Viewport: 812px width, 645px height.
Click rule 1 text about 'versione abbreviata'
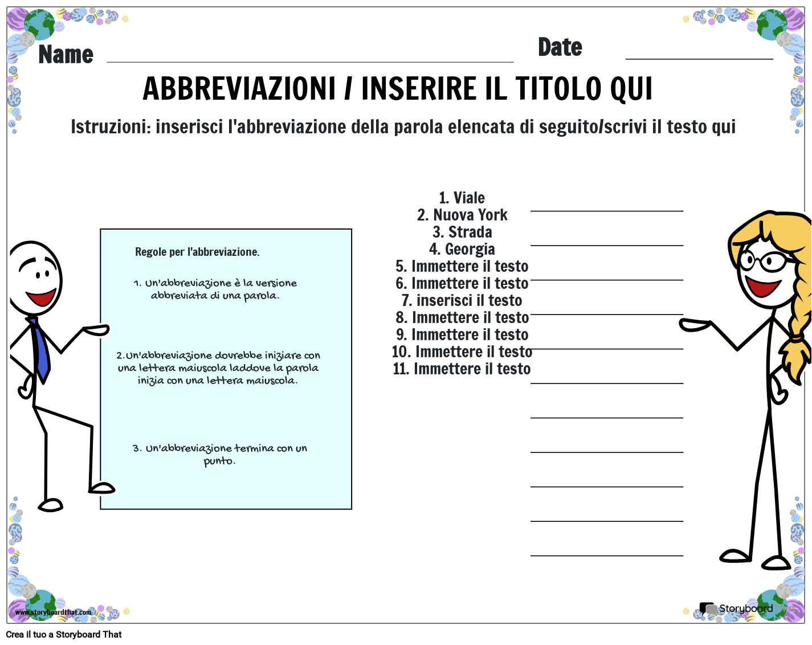(x=215, y=289)
